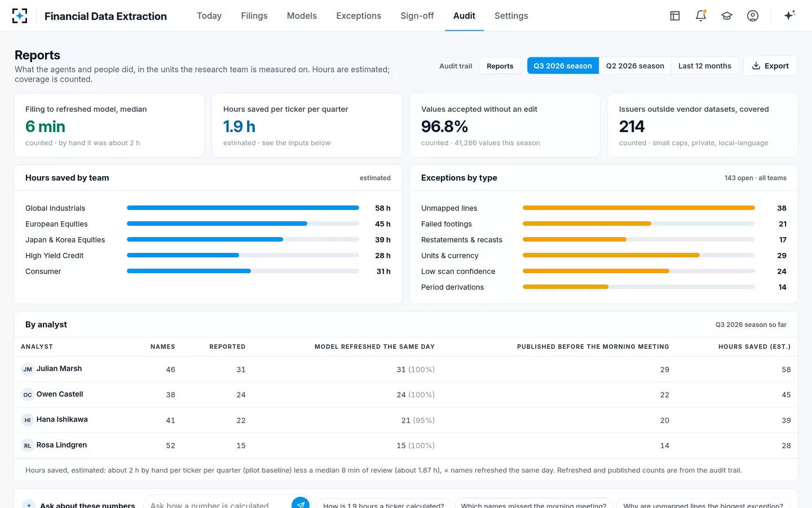The height and width of the screenshot is (508, 812).
Task: Click the 214 issuers covered value
Action: [x=632, y=126]
